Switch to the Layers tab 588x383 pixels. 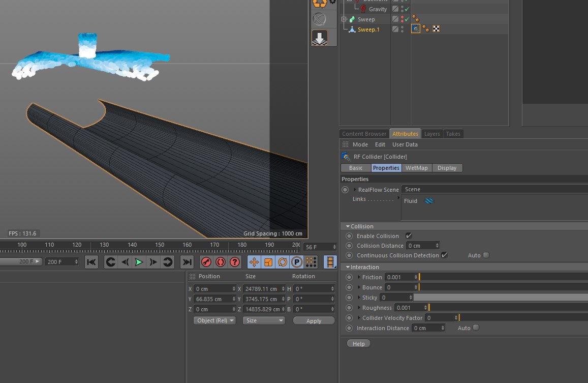pos(431,134)
